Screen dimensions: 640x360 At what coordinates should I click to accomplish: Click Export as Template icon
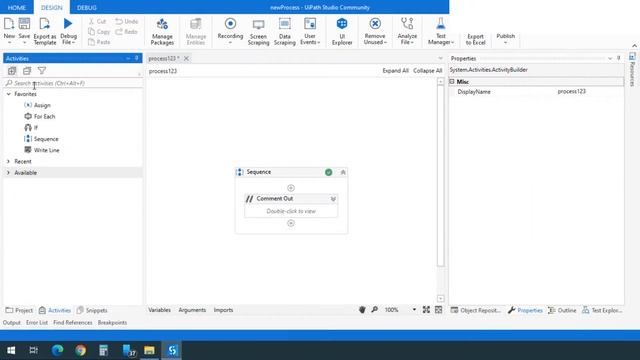click(44, 24)
